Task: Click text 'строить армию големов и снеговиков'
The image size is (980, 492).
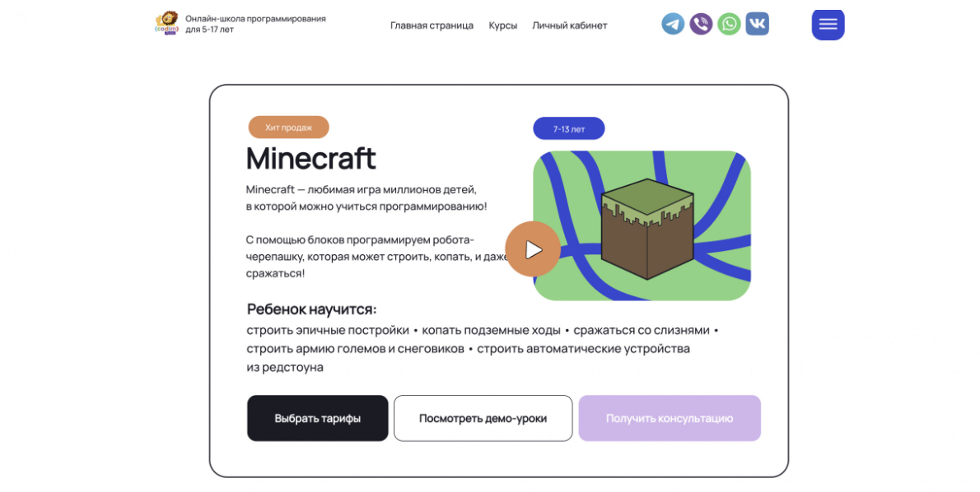Action: 356,348
